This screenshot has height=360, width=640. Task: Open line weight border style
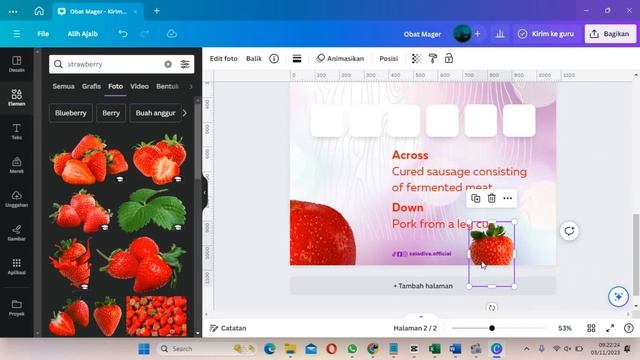pyautogui.click(x=297, y=59)
